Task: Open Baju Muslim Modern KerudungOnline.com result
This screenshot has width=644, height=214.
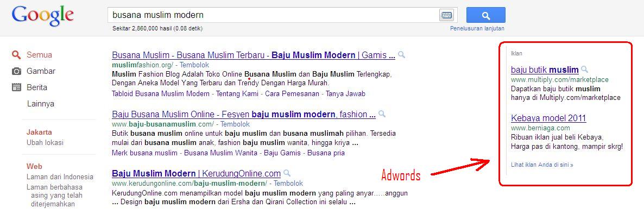Action: [x=197, y=173]
